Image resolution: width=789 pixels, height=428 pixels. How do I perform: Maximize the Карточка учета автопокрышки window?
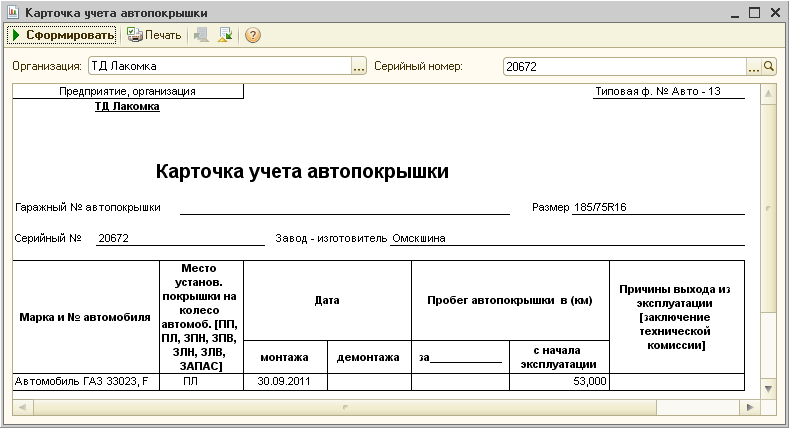(x=755, y=12)
